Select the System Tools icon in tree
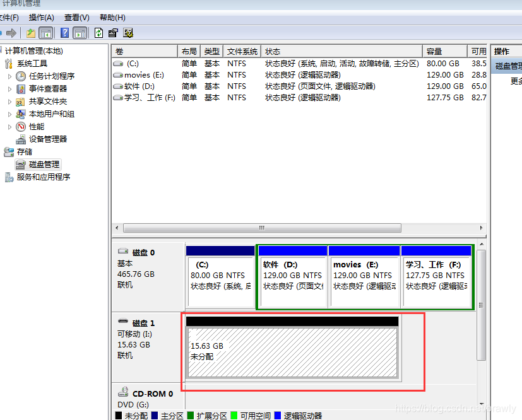 click(9, 64)
